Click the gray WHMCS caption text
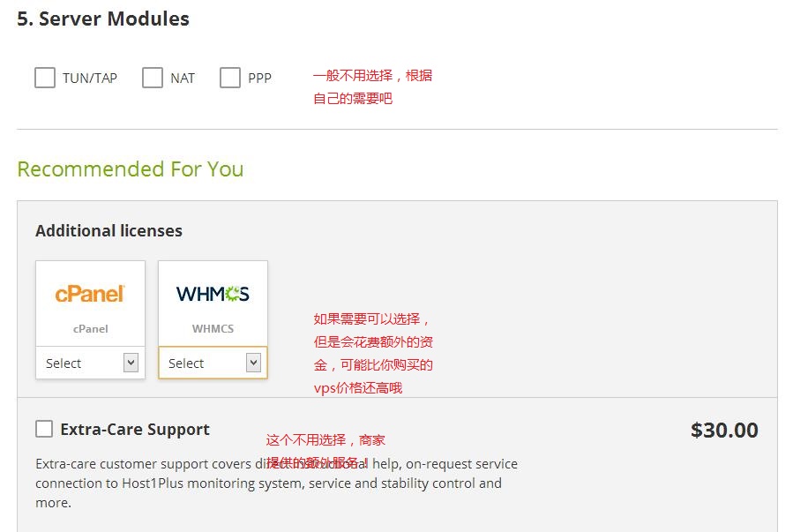Screen dimensions: 793x532 point(213,329)
